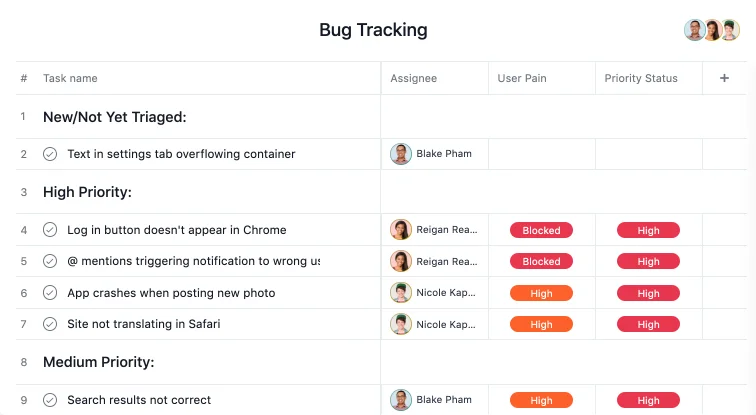Image resolution: width=756 pixels, height=415 pixels.
Task: Mark 'Search results not correct' as complete
Action: (x=50, y=400)
